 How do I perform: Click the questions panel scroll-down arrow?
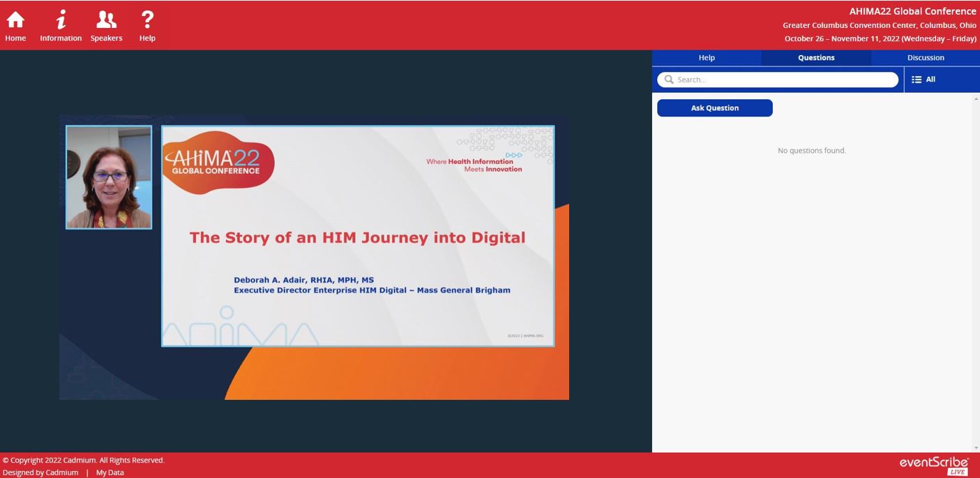point(976,447)
